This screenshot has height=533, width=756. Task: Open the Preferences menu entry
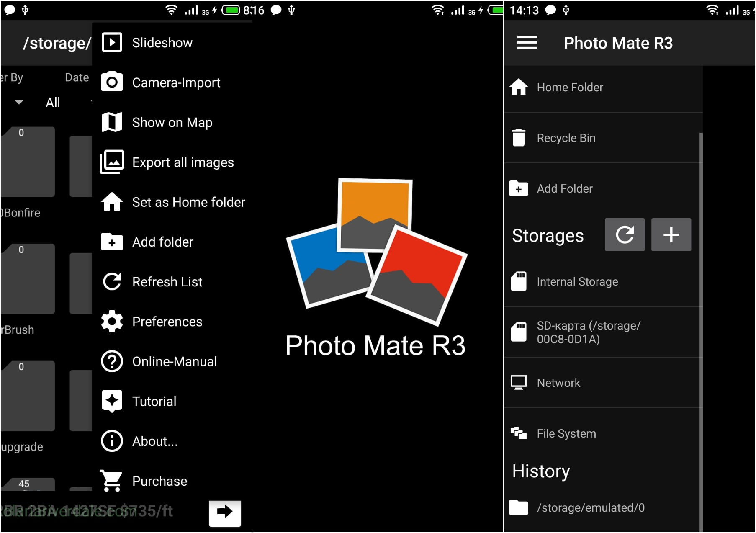click(x=172, y=322)
